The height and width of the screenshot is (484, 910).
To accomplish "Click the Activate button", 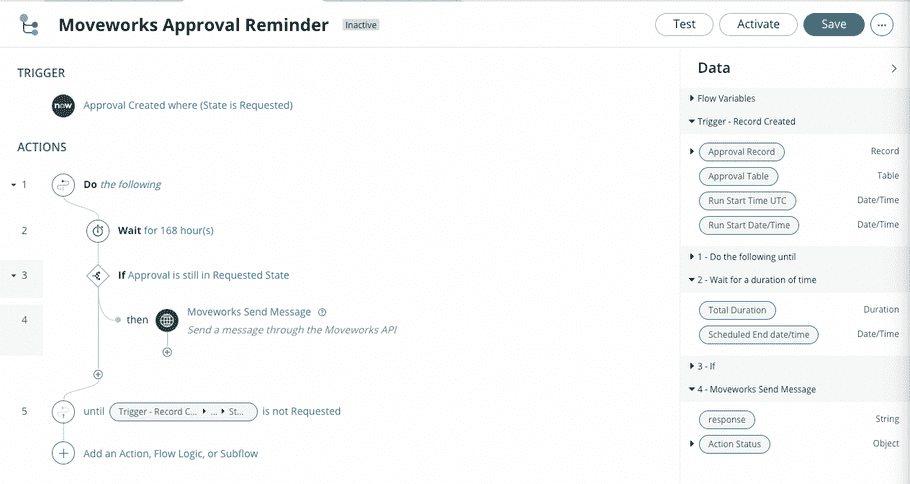I will point(758,24).
